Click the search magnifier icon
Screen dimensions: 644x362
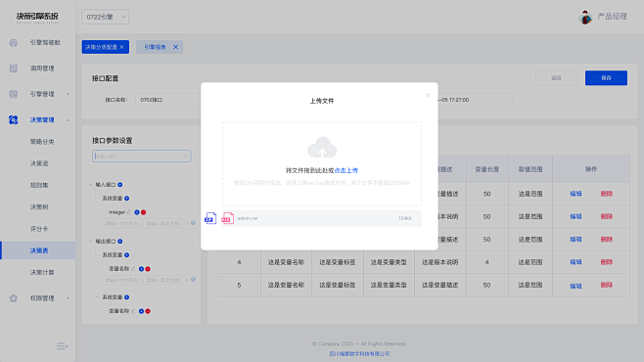[186, 156]
